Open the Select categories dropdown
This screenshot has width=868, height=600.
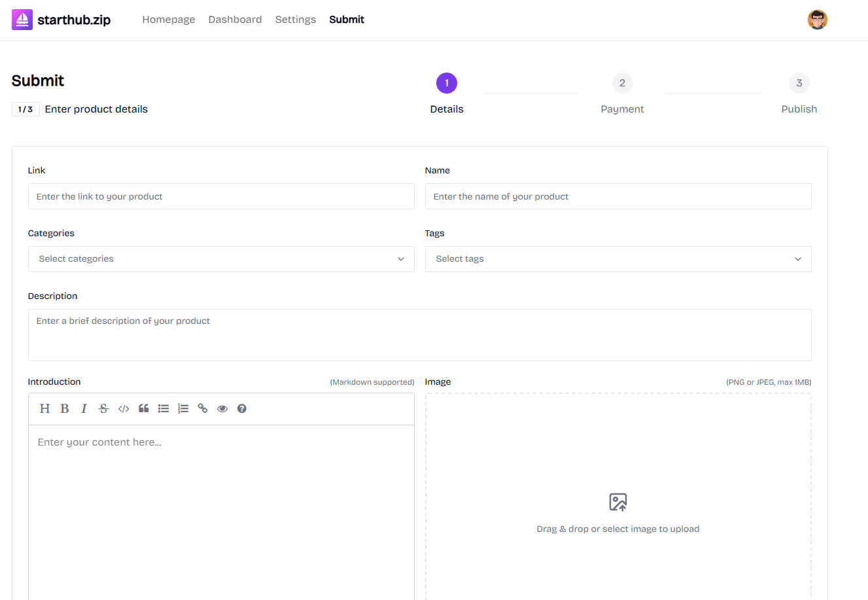[x=221, y=259]
